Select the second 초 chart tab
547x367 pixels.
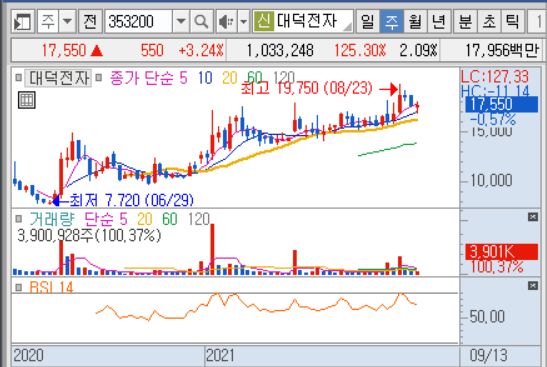489,22
